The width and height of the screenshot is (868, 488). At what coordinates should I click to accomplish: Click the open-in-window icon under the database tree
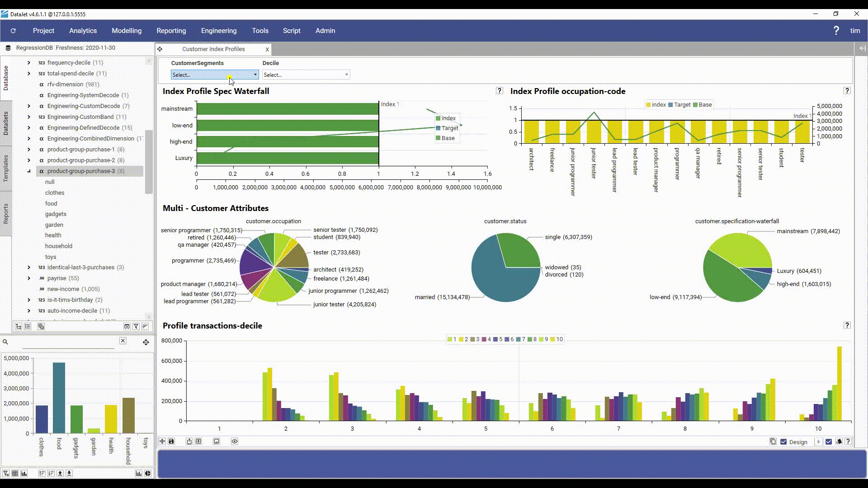(x=127, y=326)
